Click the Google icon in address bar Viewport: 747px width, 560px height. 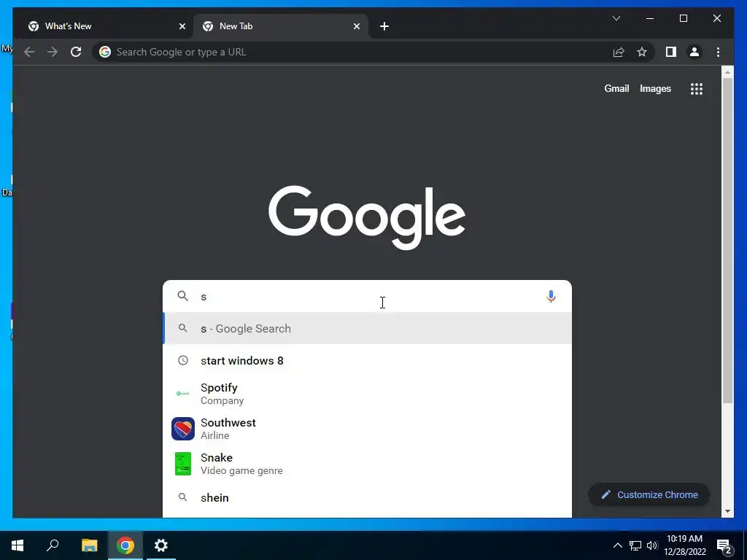coord(105,52)
